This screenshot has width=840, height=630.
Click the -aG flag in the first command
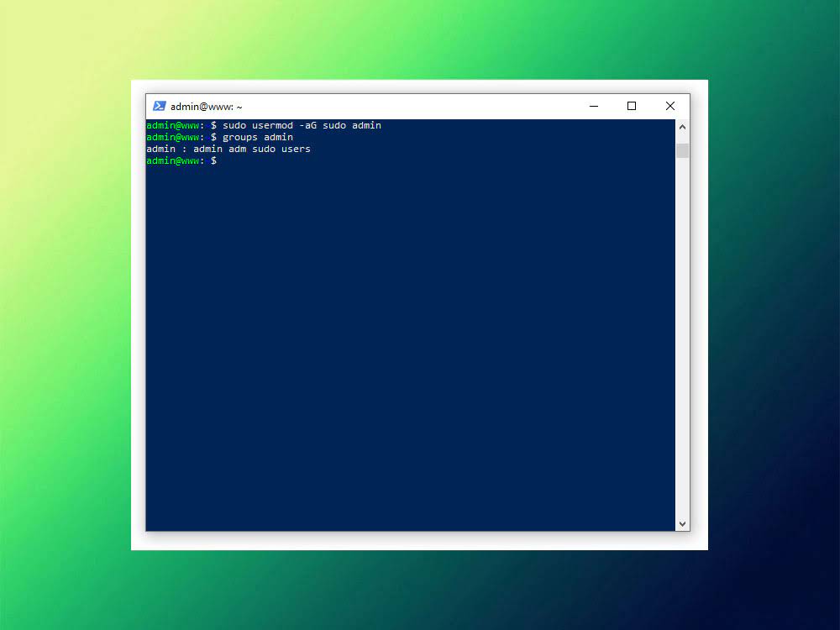click(x=307, y=124)
